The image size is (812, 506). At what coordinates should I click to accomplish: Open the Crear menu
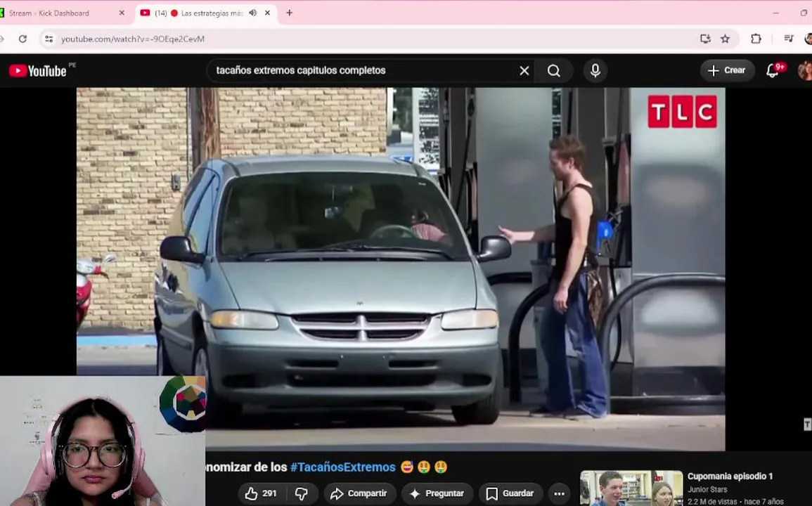coord(726,70)
